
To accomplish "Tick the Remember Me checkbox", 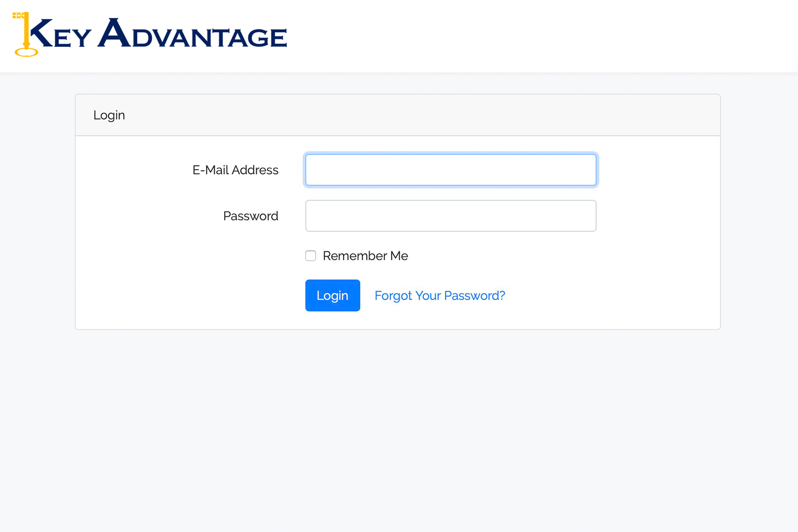I will [x=311, y=256].
